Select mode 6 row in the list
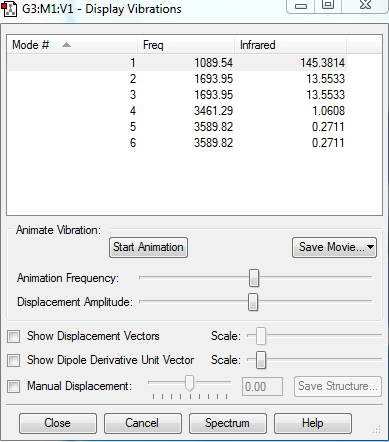This screenshot has width=389, height=442. coord(177,143)
